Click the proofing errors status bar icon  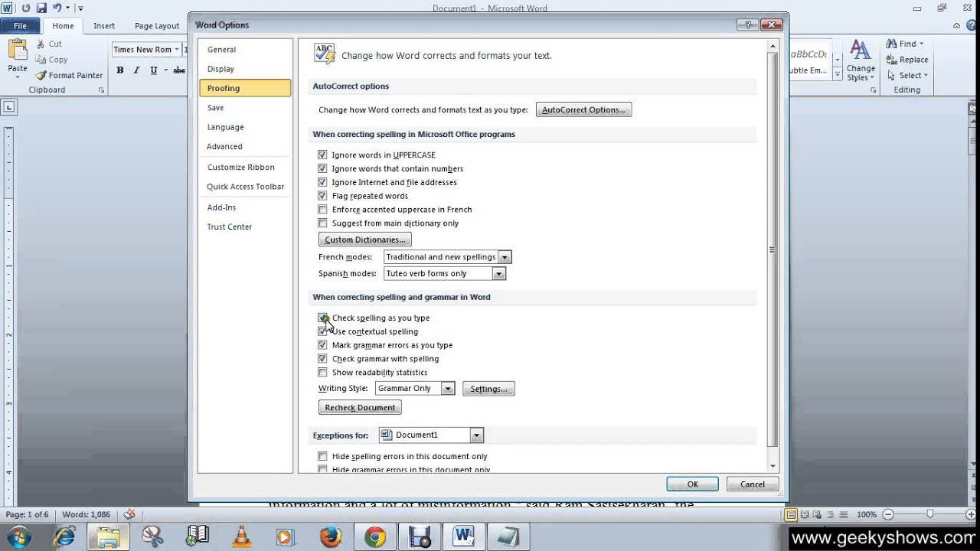pos(129,514)
